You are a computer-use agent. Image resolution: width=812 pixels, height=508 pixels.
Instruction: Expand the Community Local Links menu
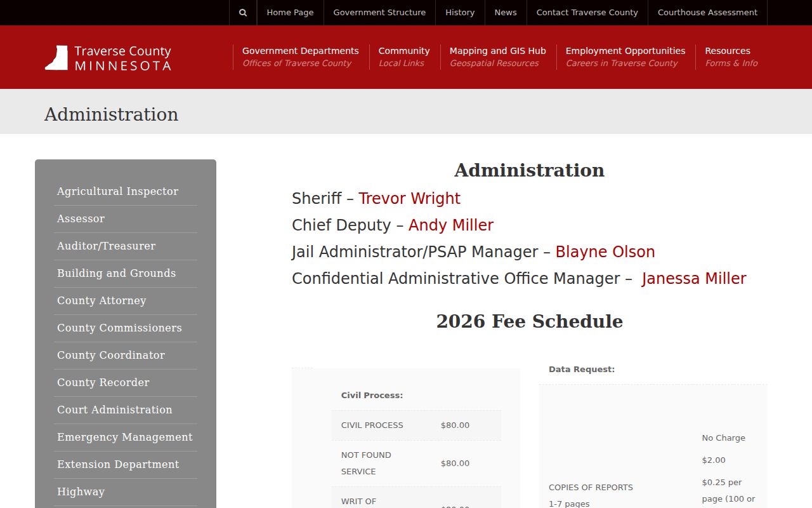[404, 57]
